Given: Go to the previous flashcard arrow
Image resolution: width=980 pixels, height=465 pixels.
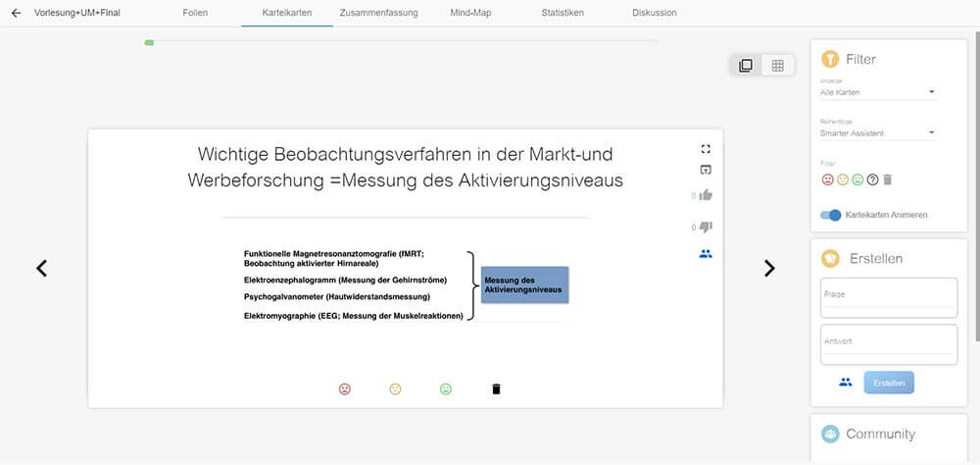Looking at the screenshot, I should pos(41,268).
